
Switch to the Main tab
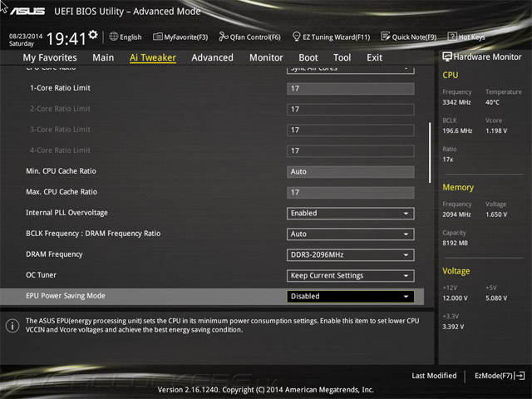click(x=103, y=57)
